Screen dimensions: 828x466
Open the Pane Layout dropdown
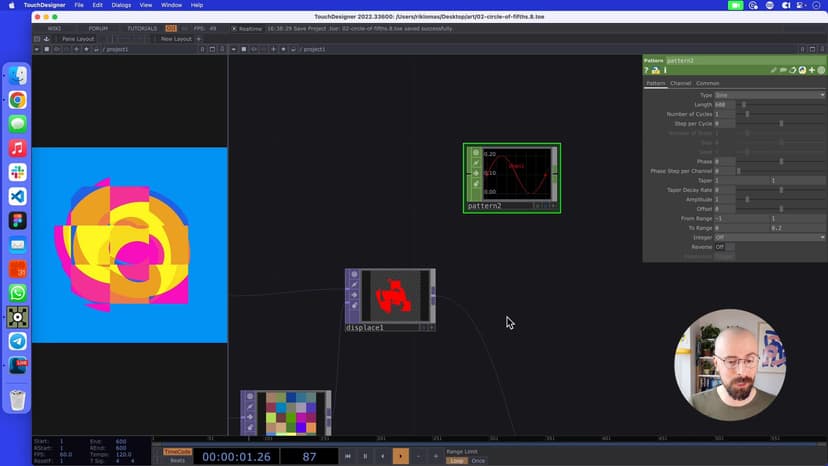pos(78,39)
